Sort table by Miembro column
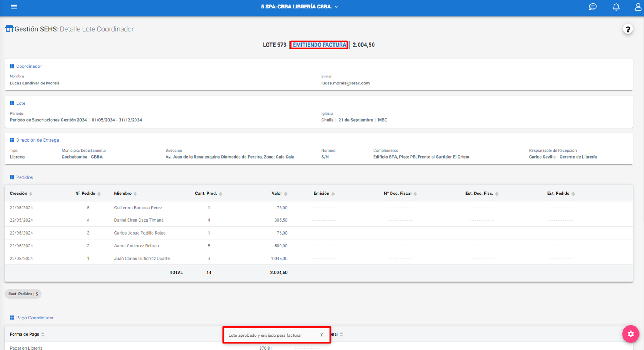Screen dimensions: 644x350 pos(125,193)
